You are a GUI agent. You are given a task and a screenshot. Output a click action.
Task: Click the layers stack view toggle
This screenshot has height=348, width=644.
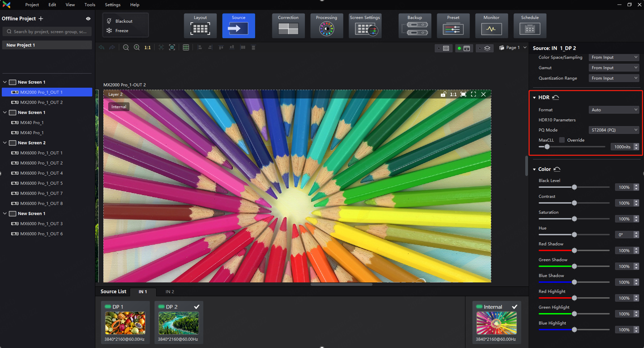tap(485, 48)
